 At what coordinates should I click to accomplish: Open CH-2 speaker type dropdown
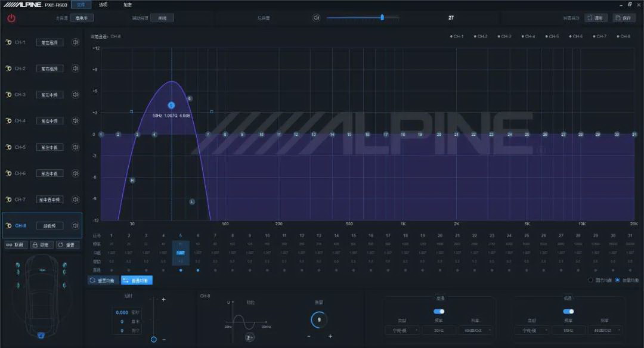point(49,69)
